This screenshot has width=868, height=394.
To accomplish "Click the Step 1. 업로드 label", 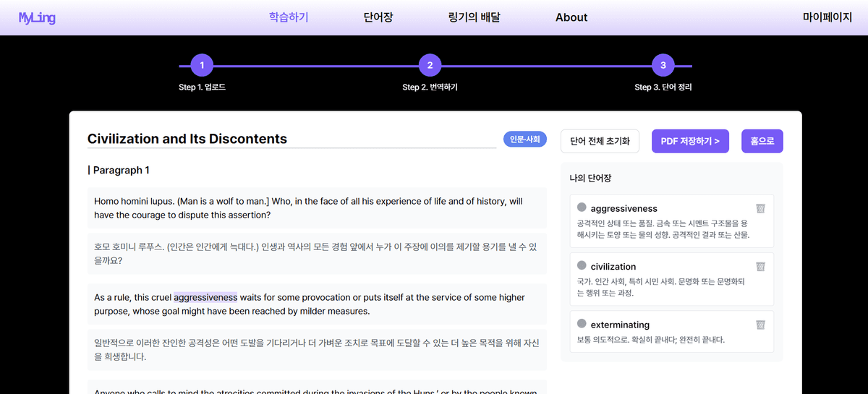I will point(202,87).
